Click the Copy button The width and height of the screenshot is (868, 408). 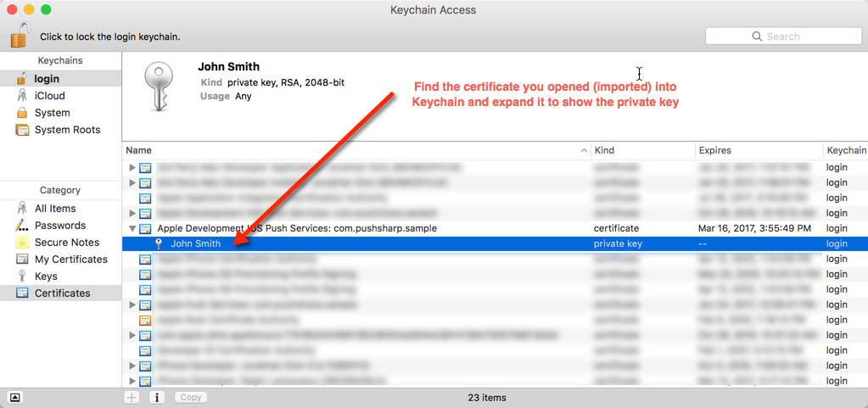click(x=191, y=398)
